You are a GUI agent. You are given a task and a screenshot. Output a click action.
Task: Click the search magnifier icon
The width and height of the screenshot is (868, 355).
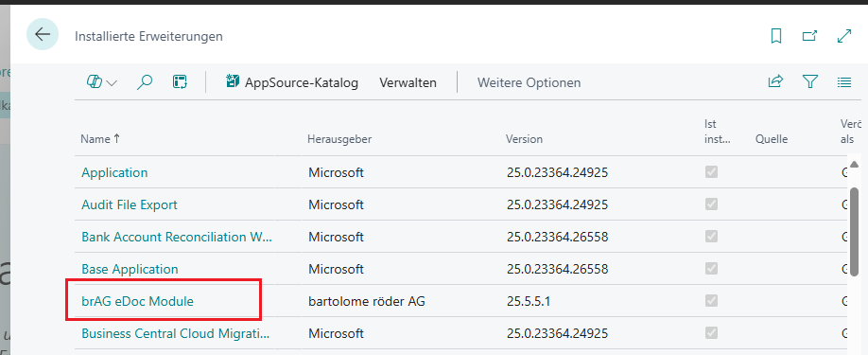[144, 82]
